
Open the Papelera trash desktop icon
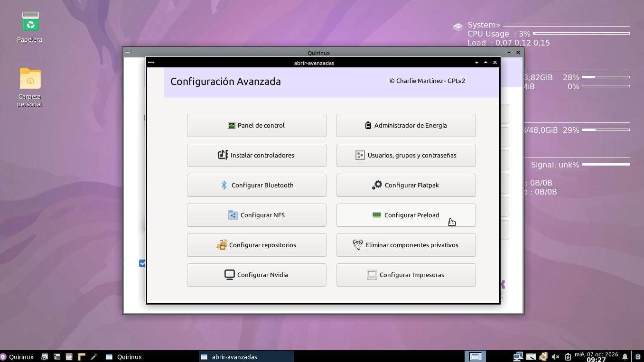[30, 28]
